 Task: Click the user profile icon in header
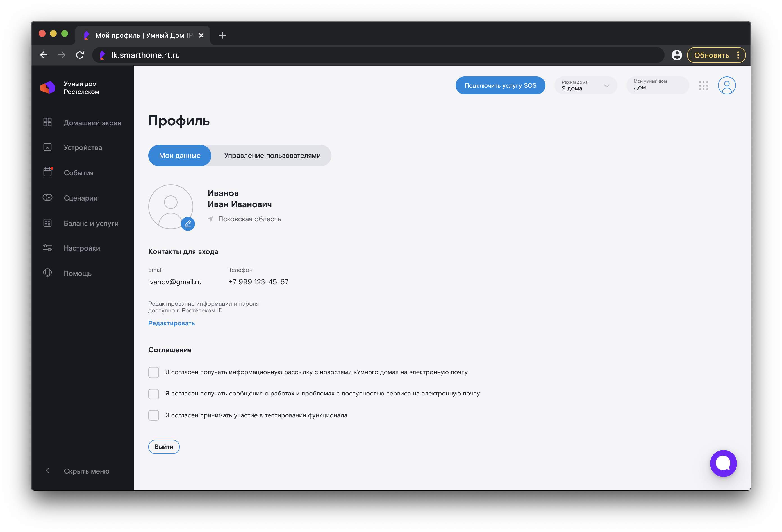tap(726, 85)
